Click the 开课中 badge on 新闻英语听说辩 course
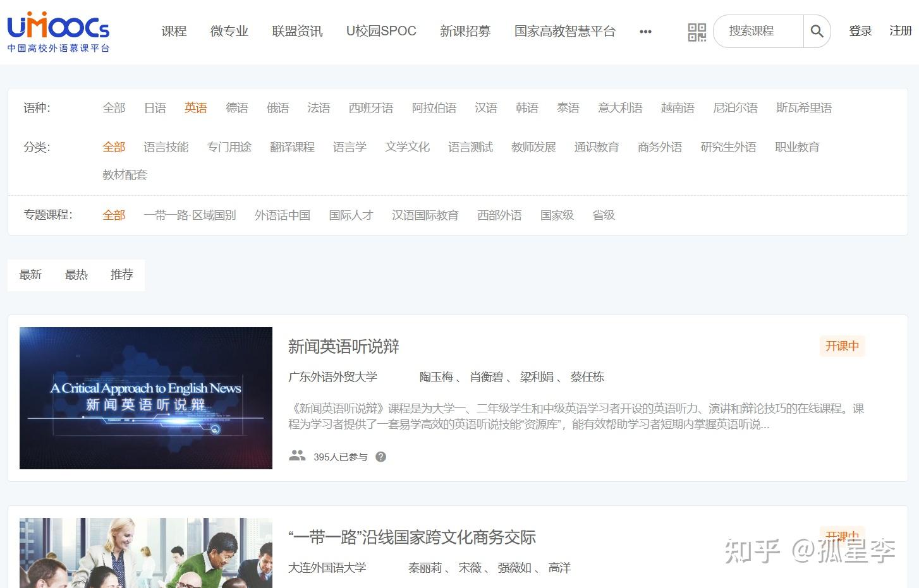This screenshot has height=588, width=919. [842, 346]
